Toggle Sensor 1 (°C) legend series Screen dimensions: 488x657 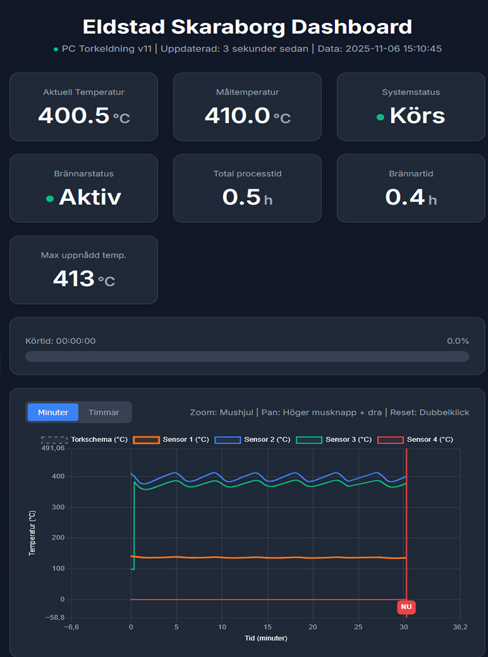[x=171, y=440]
